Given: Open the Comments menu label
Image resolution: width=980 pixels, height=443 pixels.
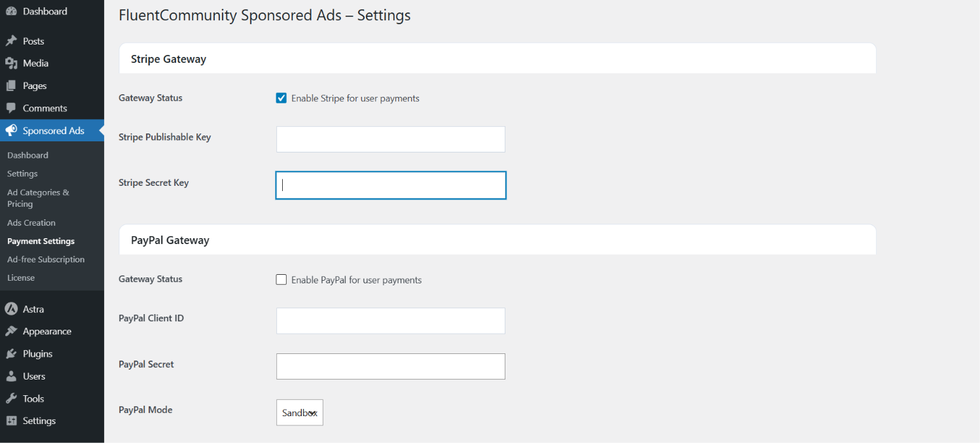Looking at the screenshot, I should coord(45,108).
